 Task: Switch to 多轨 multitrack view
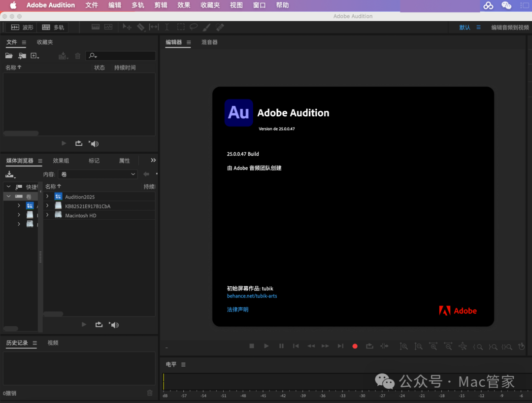pyautogui.click(x=53, y=27)
